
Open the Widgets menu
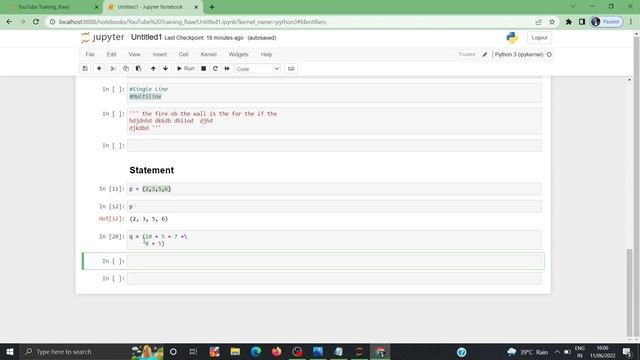coord(238,54)
